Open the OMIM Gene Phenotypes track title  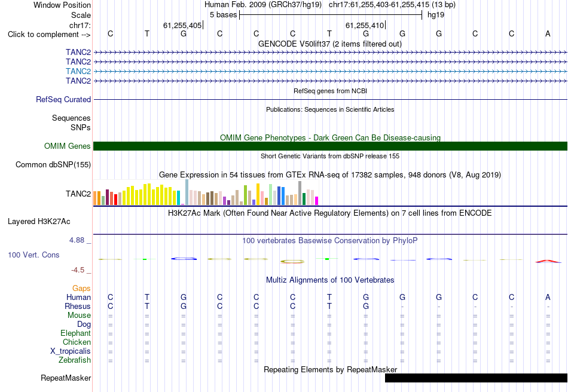point(330,137)
